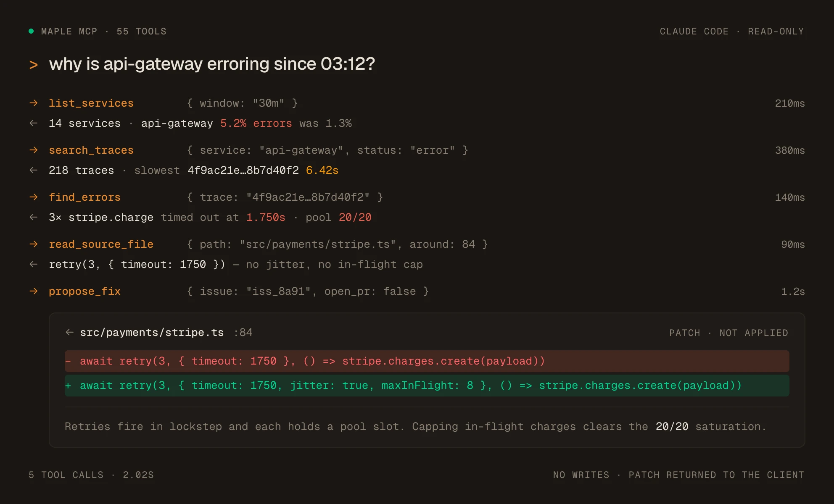The height and width of the screenshot is (504, 834).
Task: Click the left arrow beside stripe.charge result
Action: tap(34, 217)
